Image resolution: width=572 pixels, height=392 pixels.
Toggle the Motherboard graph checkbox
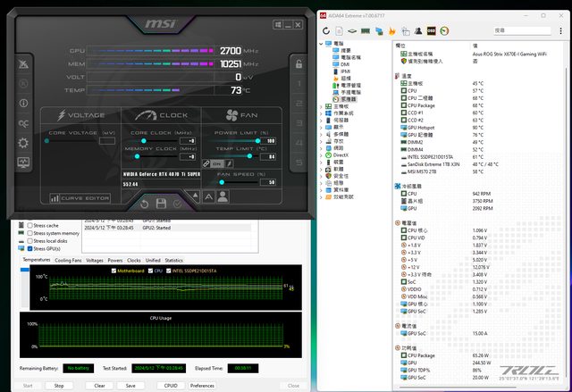112,269
